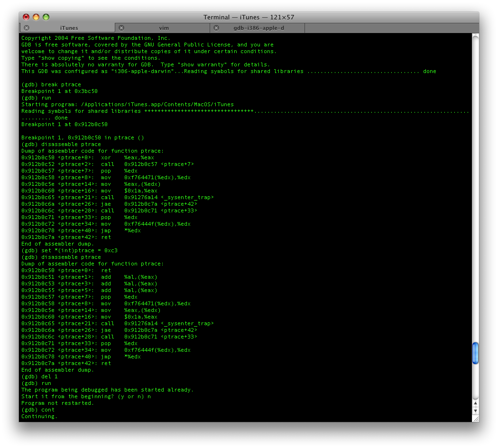Switch to the iTunes terminal tab
Image resolution: width=498 pixels, height=448 pixels.
click(68, 28)
